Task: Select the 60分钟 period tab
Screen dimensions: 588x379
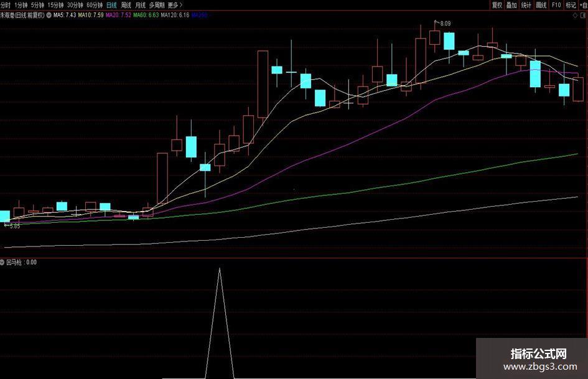Action: [95, 5]
